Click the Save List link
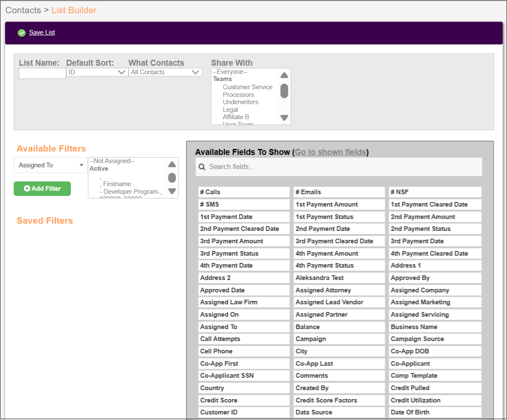Screen dimensions: 507x420 42,32
